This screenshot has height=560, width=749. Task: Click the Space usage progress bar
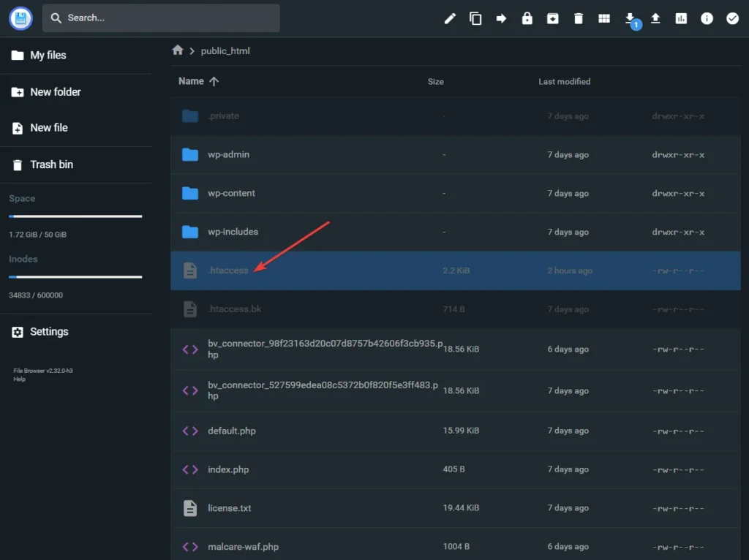click(x=75, y=216)
